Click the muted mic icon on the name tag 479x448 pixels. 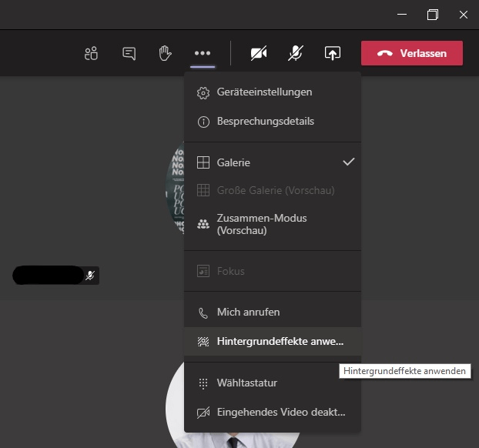click(90, 276)
